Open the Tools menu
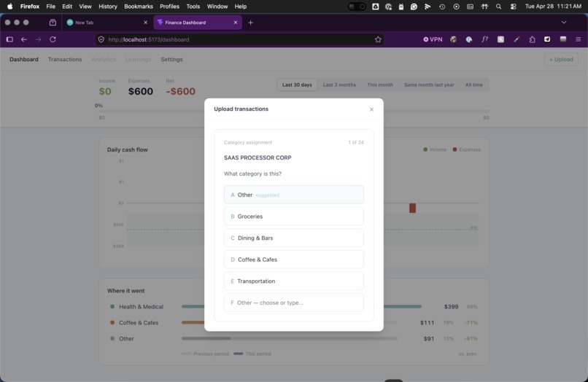588x382 pixels. (193, 7)
